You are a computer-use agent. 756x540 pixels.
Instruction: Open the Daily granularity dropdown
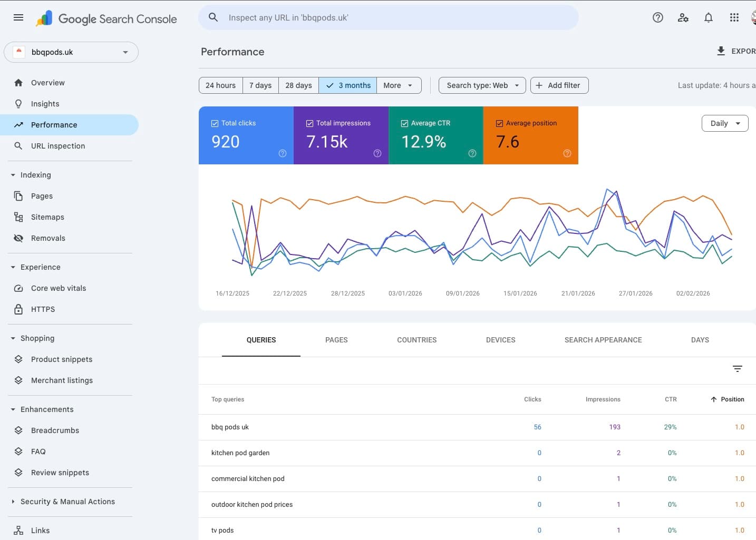[725, 123]
